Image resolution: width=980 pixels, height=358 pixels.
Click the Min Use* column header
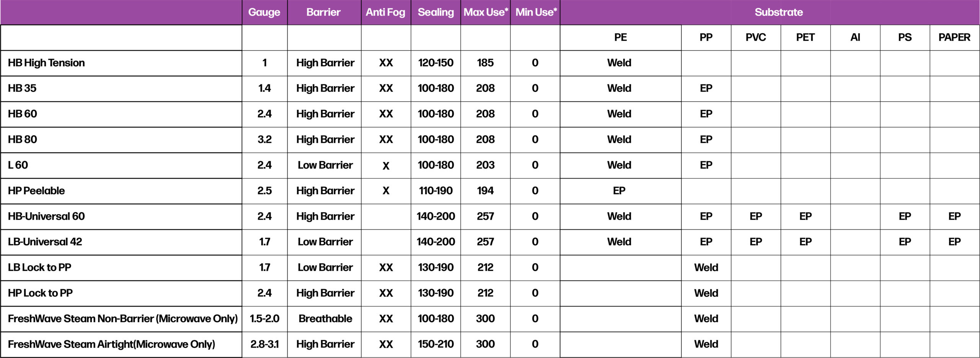(536, 12)
